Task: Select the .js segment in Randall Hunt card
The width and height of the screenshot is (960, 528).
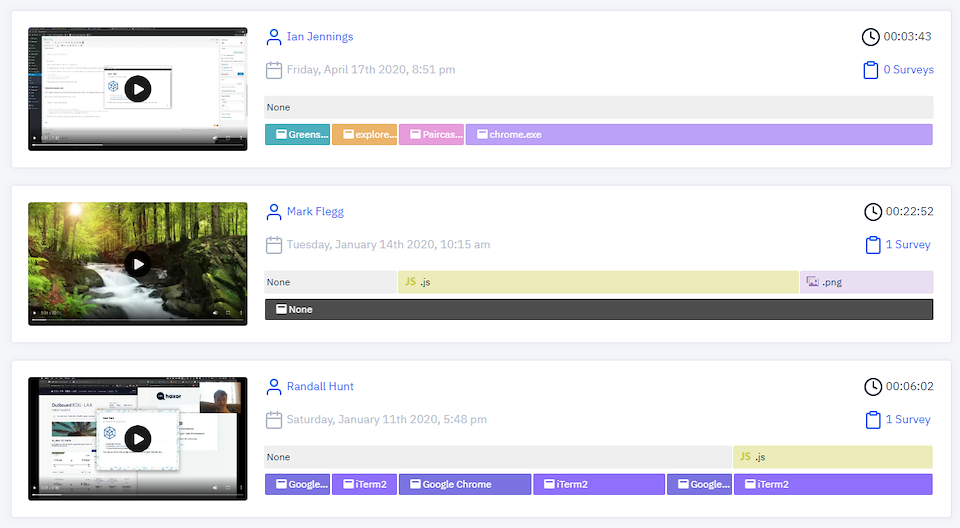Action: click(833, 457)
